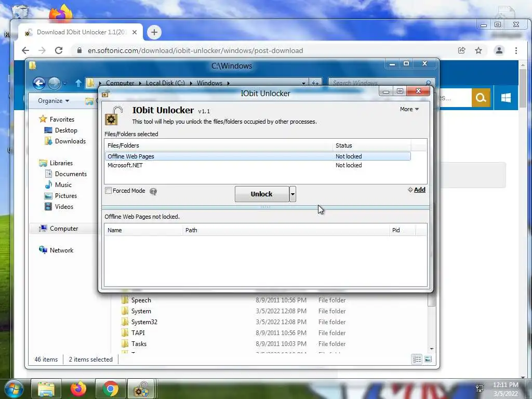Screen dimensions: 532x399
Task: Click Softonic Windows platform icon
Action: 506,98
